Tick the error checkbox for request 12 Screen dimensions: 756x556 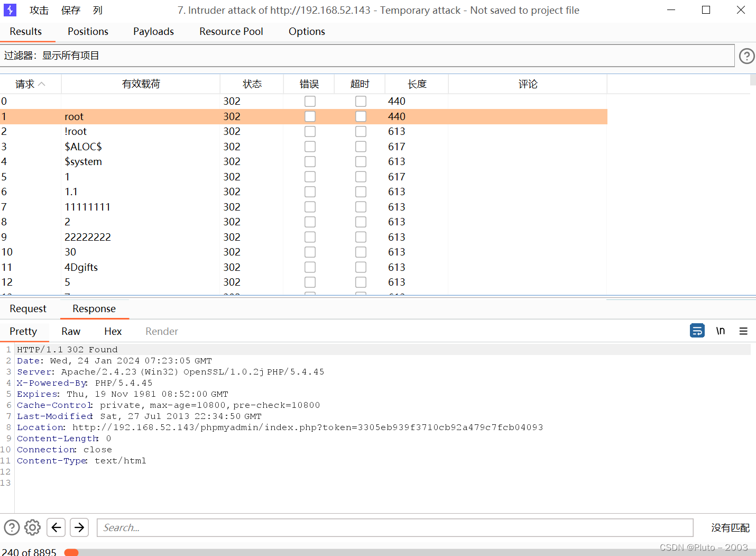310,282
